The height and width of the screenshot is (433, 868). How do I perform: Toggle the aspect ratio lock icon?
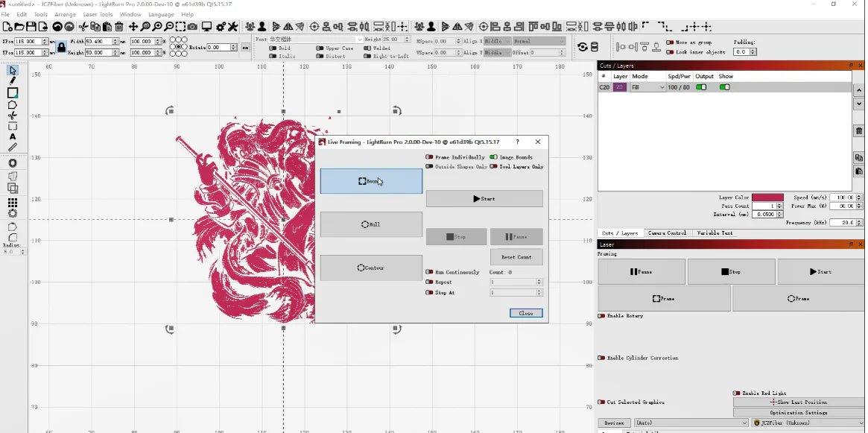[x=62, y=47]
